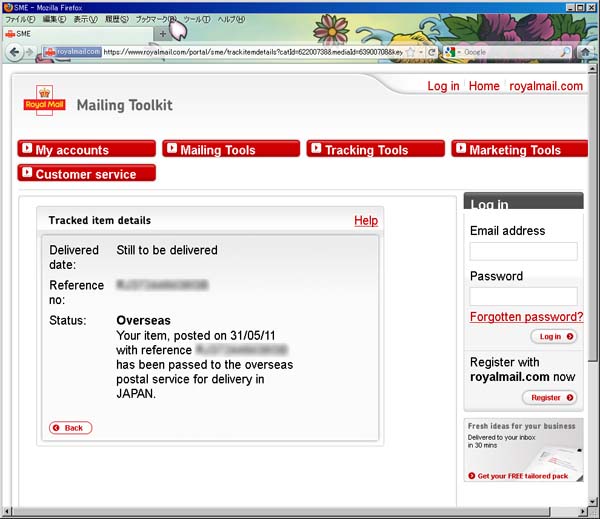Click the Overseas status heading

(143, 320)
